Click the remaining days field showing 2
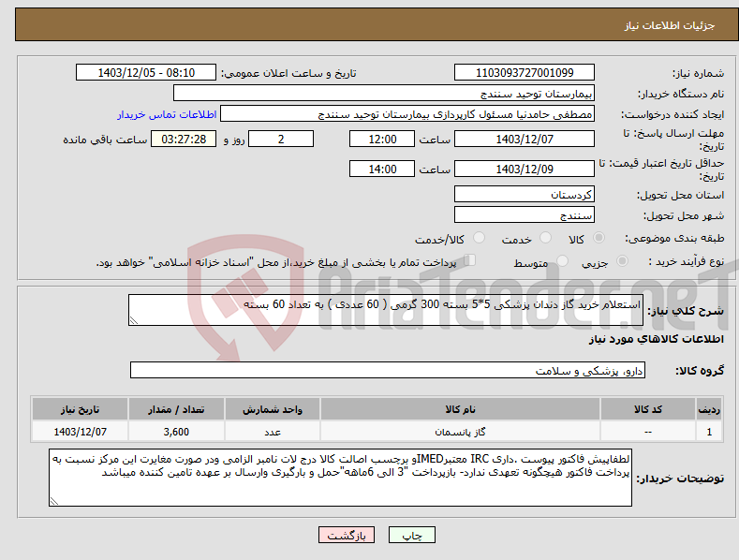Image resolution: width=739 pixels, height=560 pixels. pos(281,139)
